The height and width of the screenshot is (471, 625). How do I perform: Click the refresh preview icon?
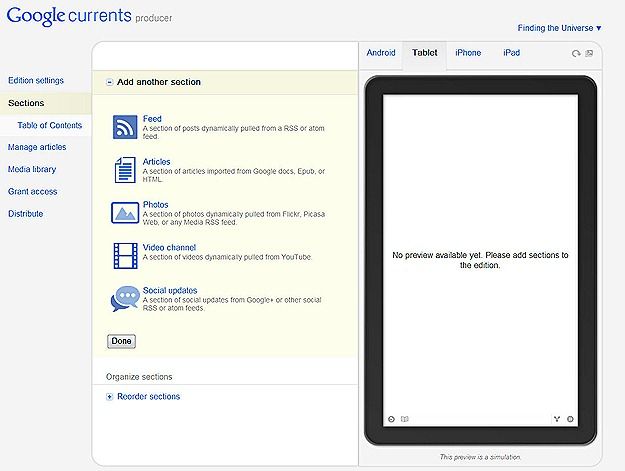pos(576,53)
